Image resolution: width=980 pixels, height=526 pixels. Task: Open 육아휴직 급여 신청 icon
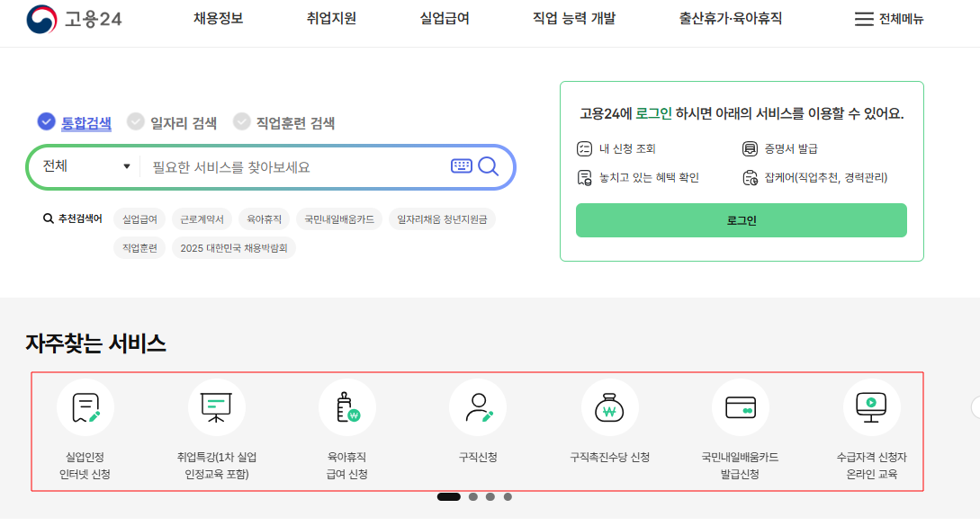coord(347,407)
